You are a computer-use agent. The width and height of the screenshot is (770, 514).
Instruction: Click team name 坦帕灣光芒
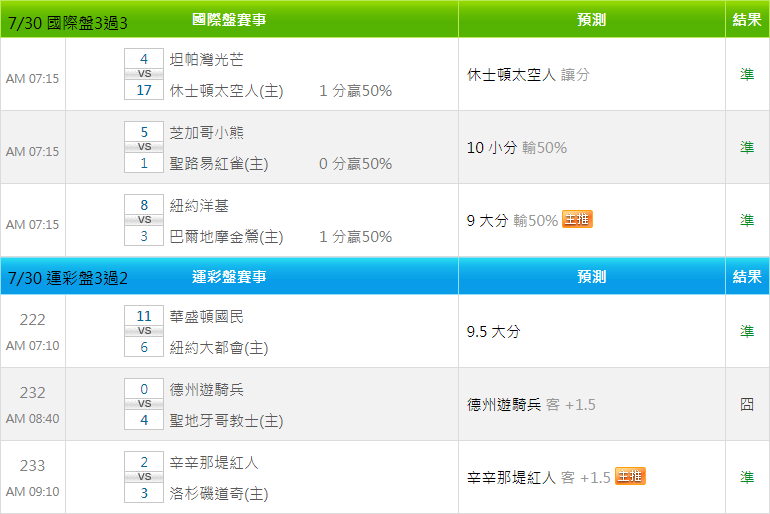[206, 59]
